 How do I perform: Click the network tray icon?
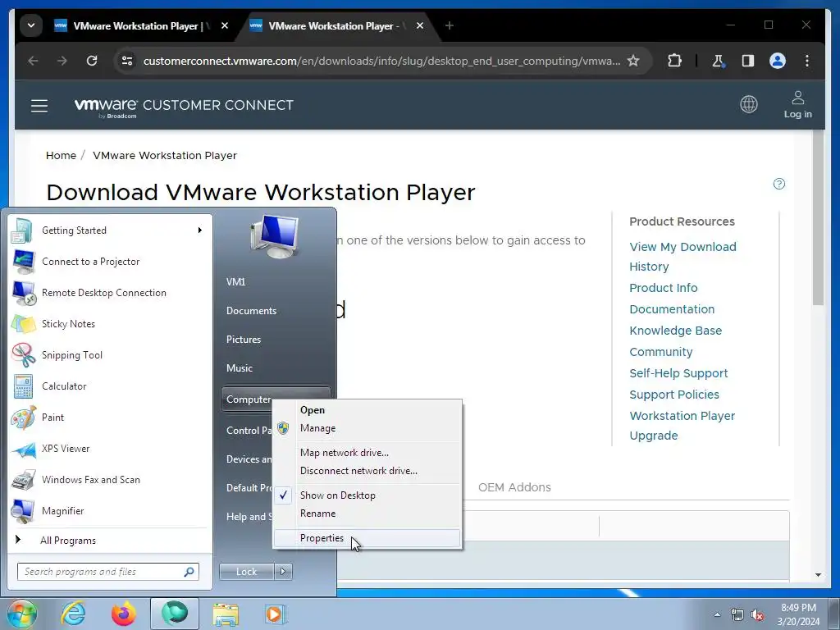(737, 614)
